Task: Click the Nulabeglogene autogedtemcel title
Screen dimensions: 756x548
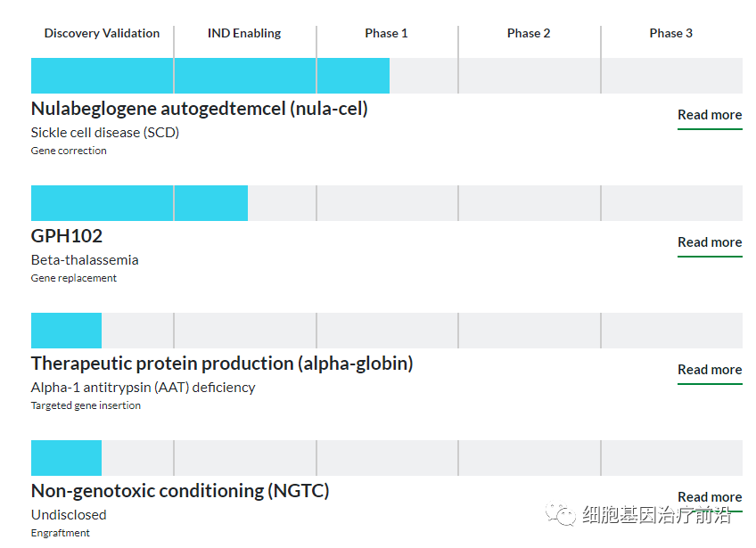Action: tap(199, 109)
